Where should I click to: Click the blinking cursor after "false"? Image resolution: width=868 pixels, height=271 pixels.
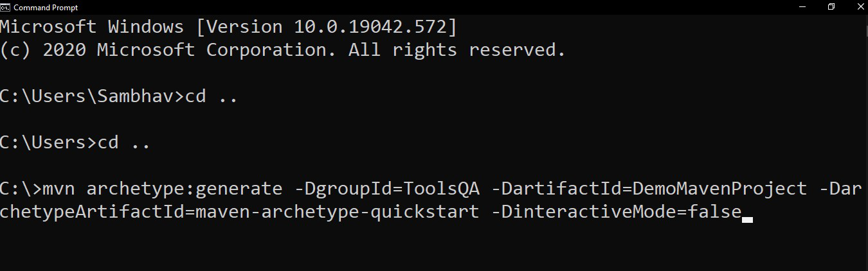click(x=747, y=219)
